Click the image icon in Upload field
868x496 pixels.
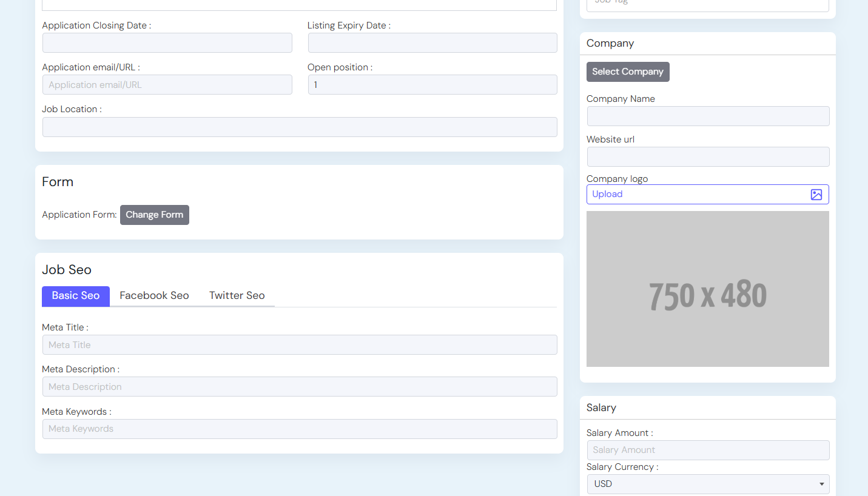816,195
